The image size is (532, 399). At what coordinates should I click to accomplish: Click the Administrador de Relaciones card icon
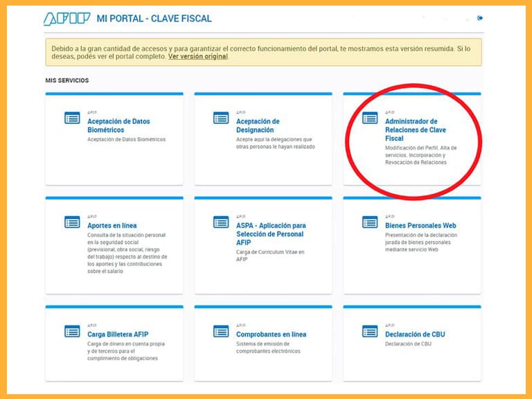pyautogui.click(x=370, y=118)
